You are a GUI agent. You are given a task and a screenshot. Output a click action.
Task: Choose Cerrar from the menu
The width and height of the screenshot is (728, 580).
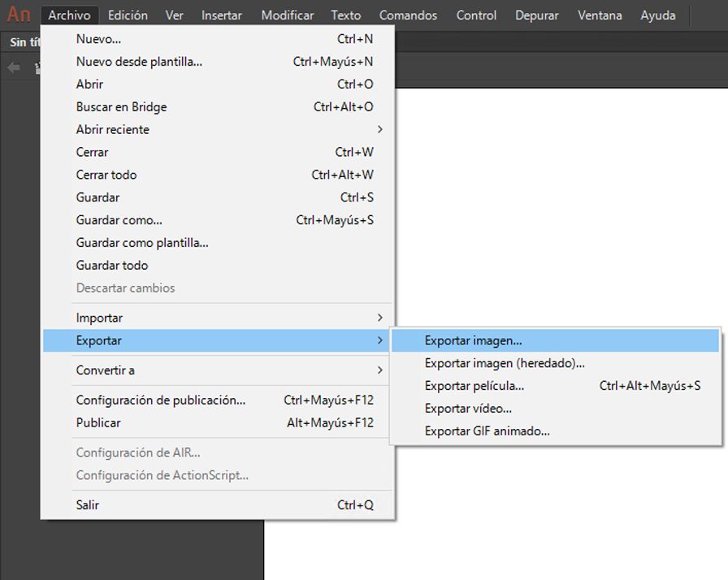click(217, 152)
